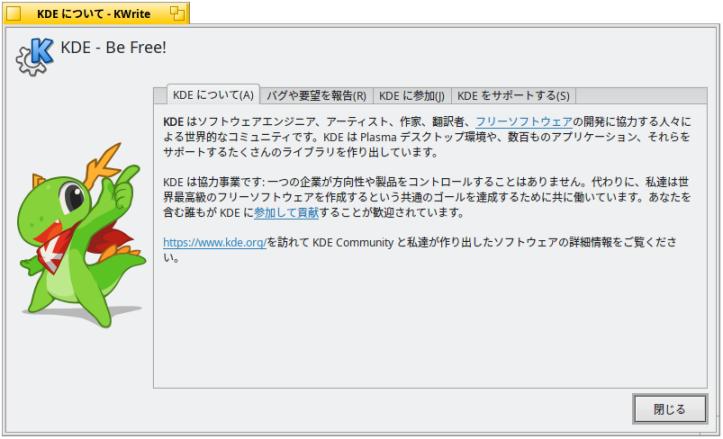Screen dimensions: 723x439
Task: Switch to the KDE について tab
Action: [213, 95]
